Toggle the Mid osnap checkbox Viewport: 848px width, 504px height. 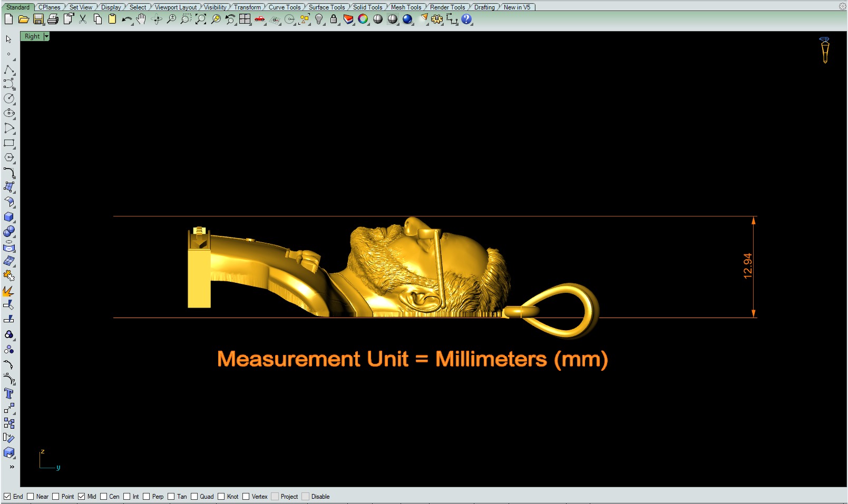tap(81, 497)
